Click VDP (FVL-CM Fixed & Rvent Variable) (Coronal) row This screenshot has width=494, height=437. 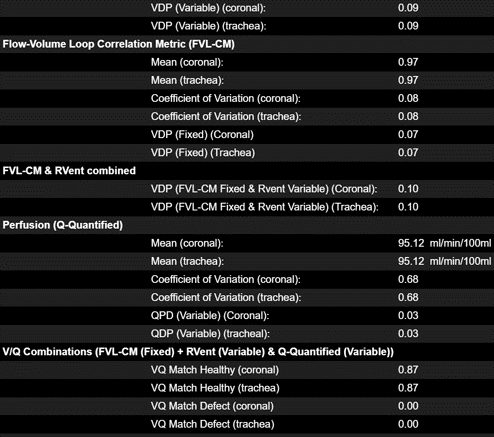[247, 189]
